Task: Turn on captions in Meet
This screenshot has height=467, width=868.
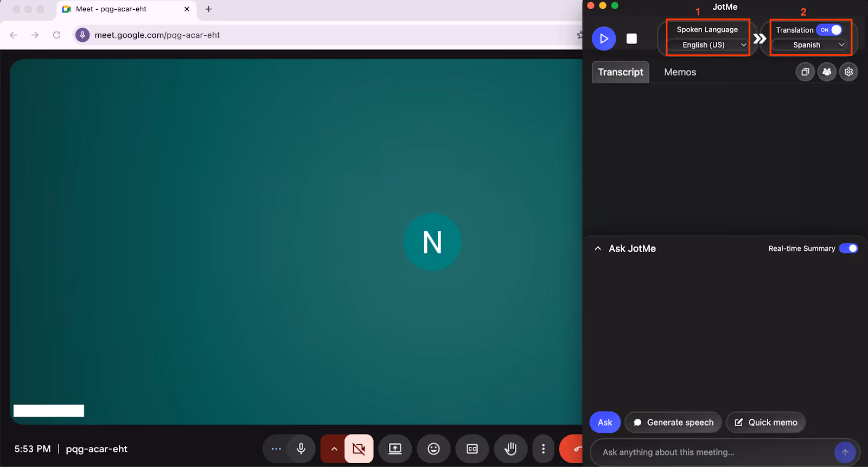Action: pos(472,449)
